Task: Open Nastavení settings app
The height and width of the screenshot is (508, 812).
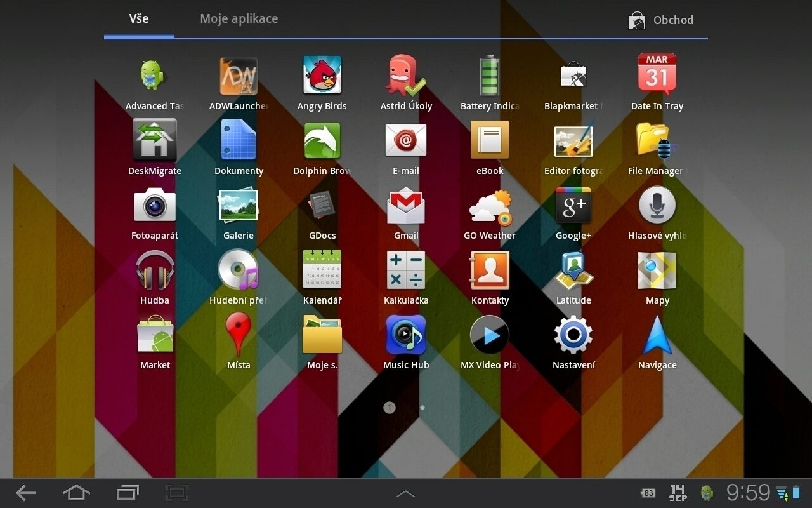Action: (573, 335)
